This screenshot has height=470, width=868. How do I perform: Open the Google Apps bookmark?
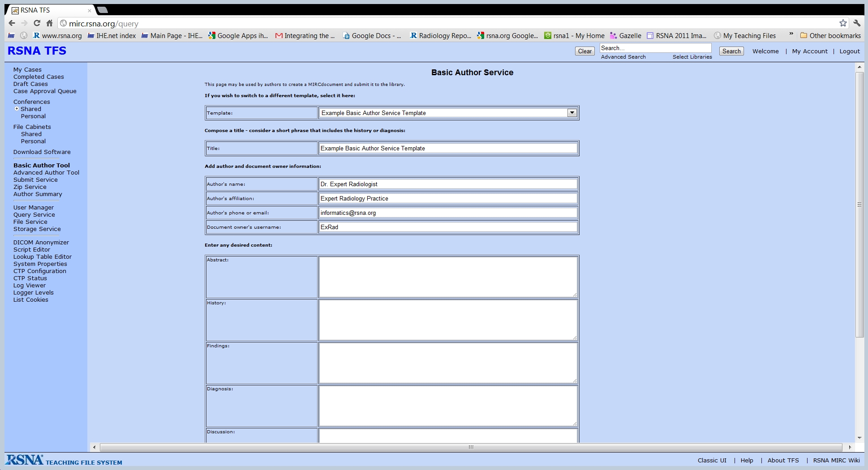[238, 36]
